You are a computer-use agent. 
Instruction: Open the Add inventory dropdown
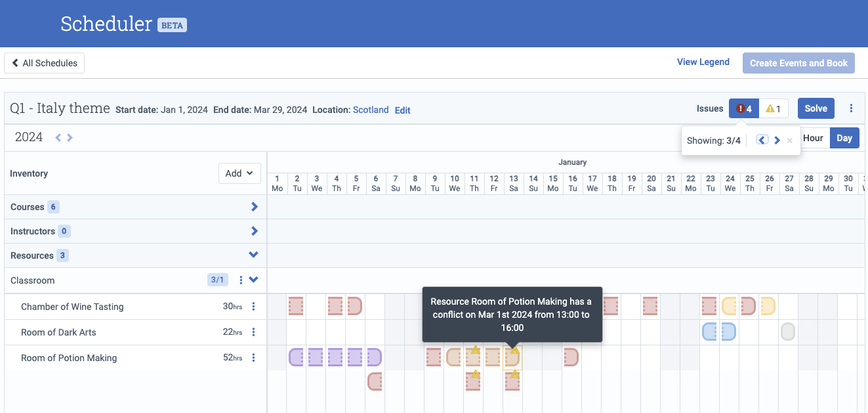[239, 173]
